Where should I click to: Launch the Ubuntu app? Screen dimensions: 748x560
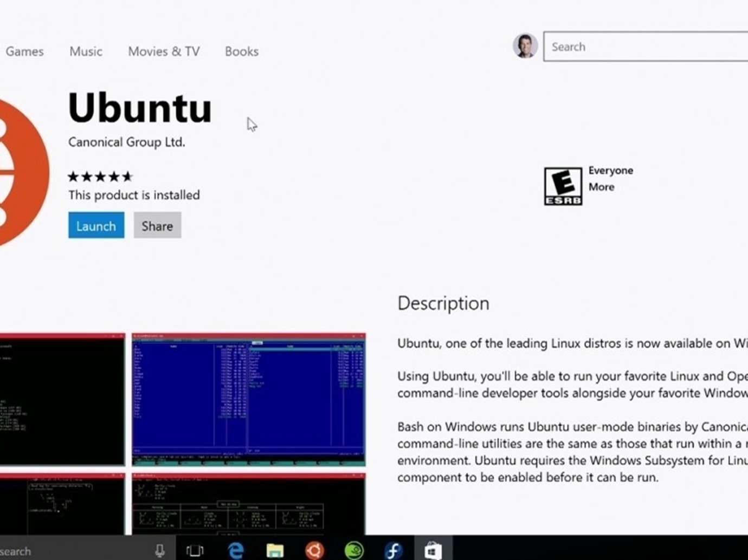click(x=96, y=225)
